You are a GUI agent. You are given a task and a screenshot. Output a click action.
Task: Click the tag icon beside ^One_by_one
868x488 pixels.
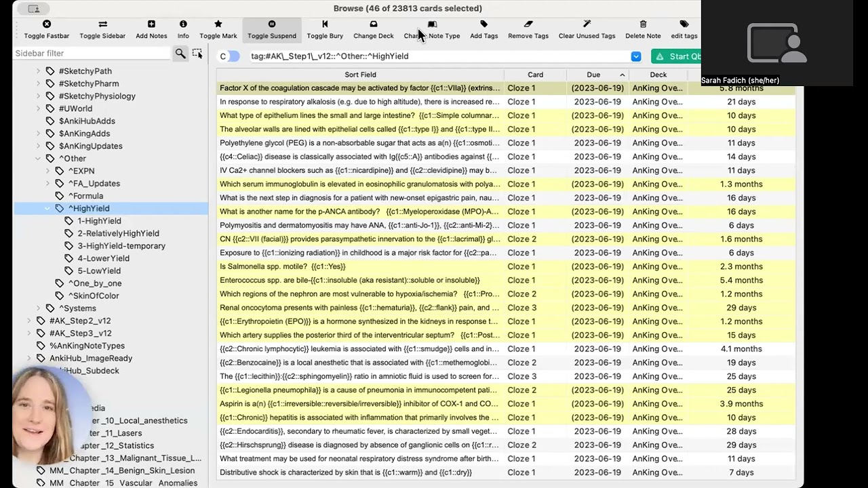point(60,283)
